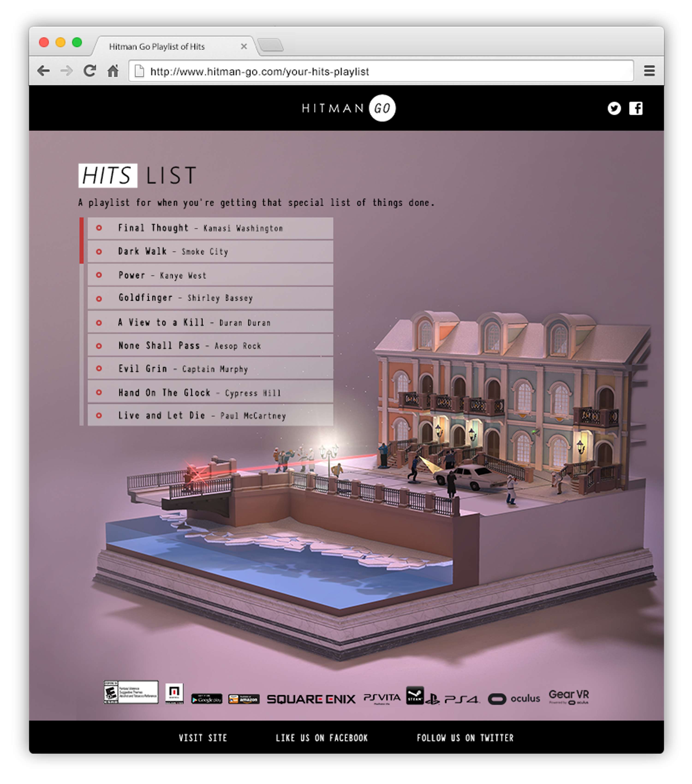
Task: Click the red bullet beside Power
Action: (x=99, y=275)
